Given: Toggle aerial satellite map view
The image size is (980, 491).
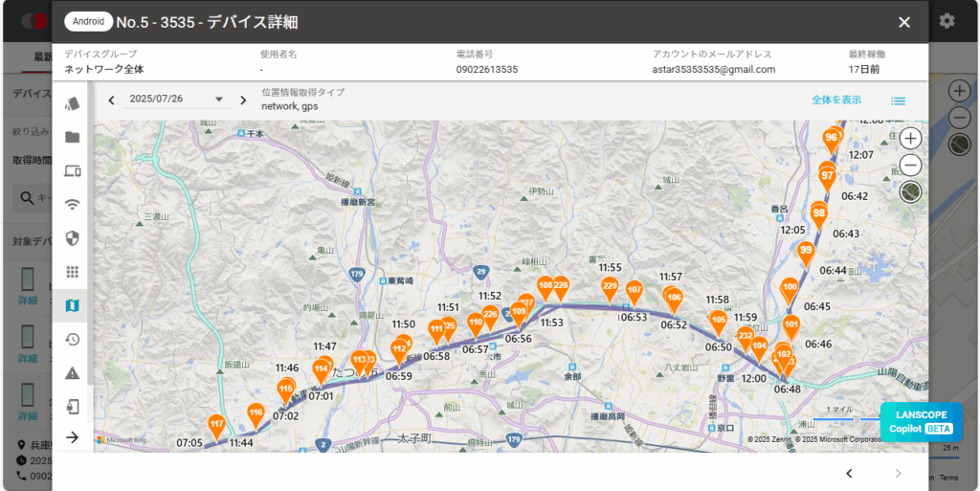Looking at the screenshot, I should 910,192.
